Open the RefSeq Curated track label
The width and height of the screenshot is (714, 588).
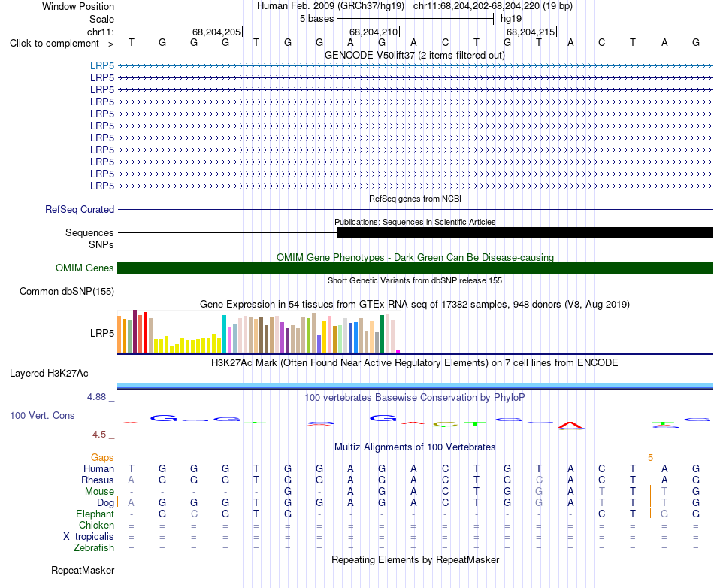(80, 210)
